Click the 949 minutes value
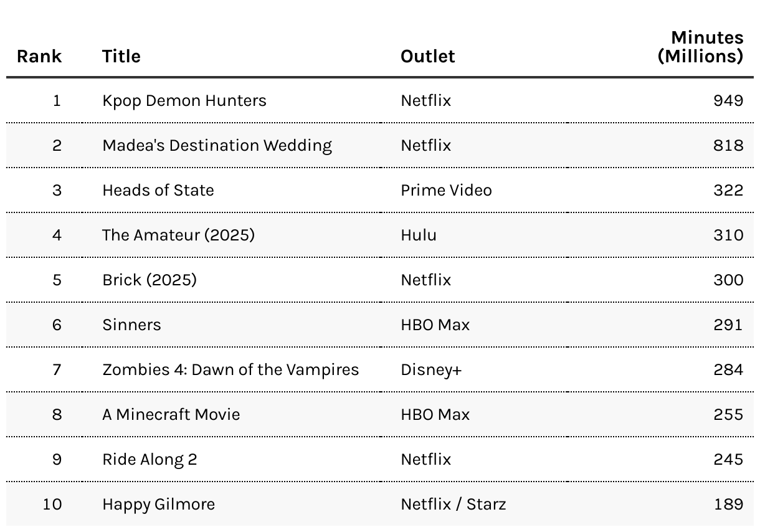Viewport: 760px width, 532px height. [728, 101]
